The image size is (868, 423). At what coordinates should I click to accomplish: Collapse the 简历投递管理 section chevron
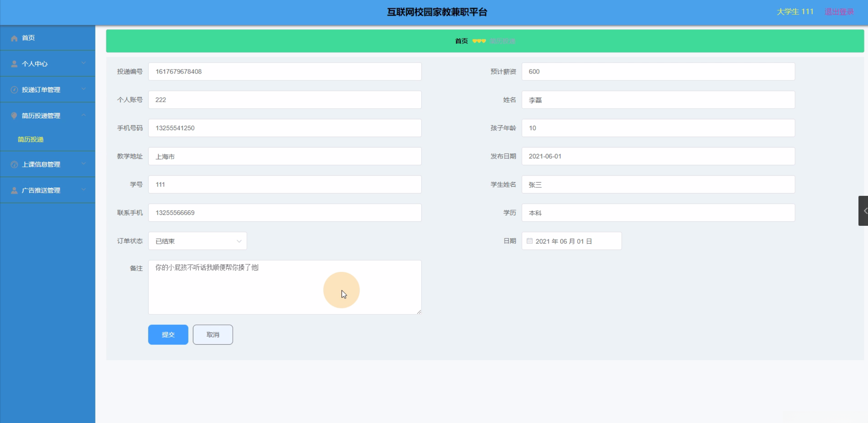tap(84, 115)
